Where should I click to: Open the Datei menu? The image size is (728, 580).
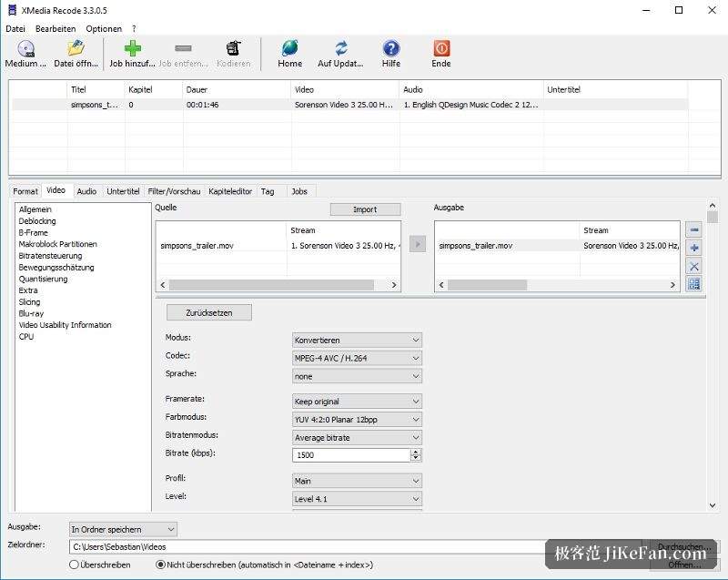pyautogui.click(x=15, y=29)
